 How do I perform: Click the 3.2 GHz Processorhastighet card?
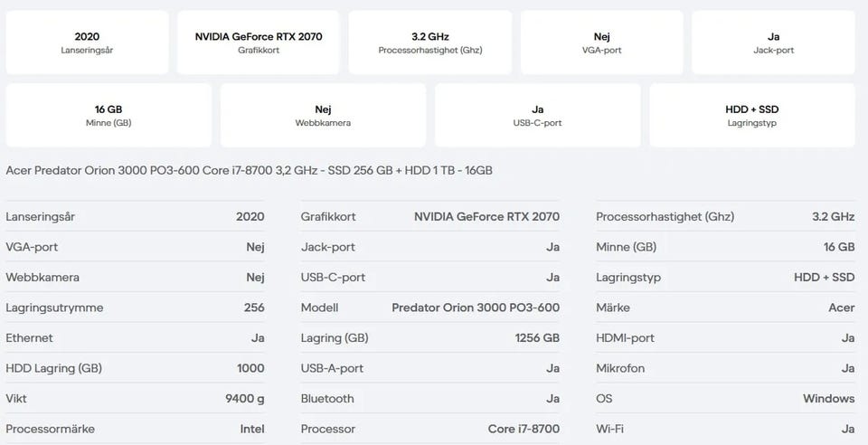[430, 43]
